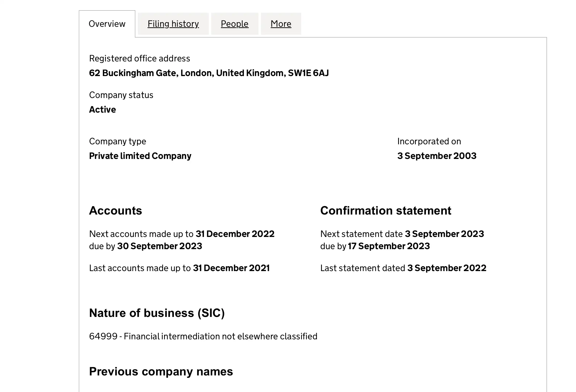576x392 pixels.
Task: Select the Private limited Company text
Action: coord(140,156)
